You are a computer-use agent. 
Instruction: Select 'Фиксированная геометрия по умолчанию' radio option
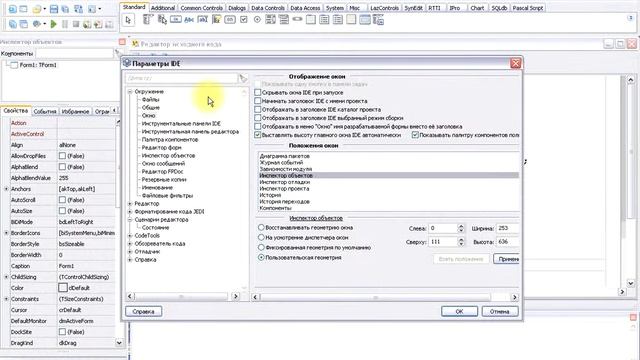coord(261,247)
